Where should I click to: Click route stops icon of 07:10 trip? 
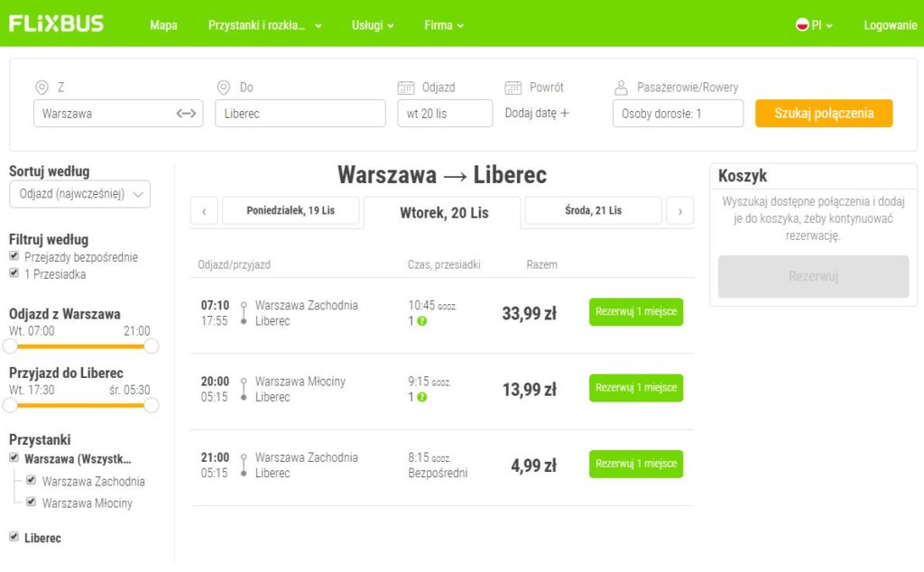[244, 313]
